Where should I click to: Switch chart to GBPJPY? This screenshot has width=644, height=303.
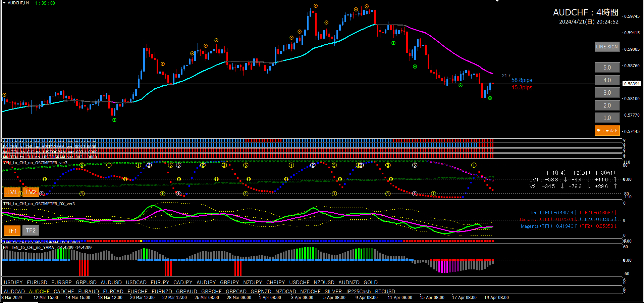coord(229,283)
